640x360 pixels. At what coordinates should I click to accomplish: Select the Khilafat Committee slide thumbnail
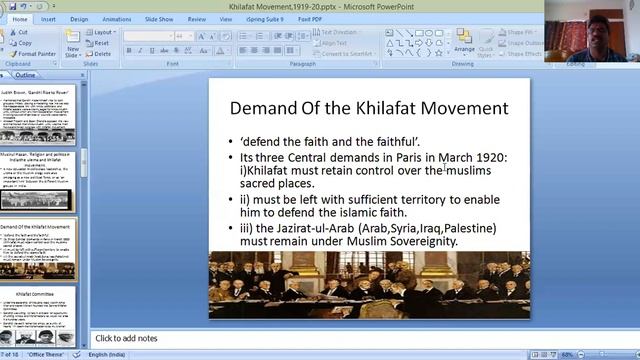coord(38,317)
